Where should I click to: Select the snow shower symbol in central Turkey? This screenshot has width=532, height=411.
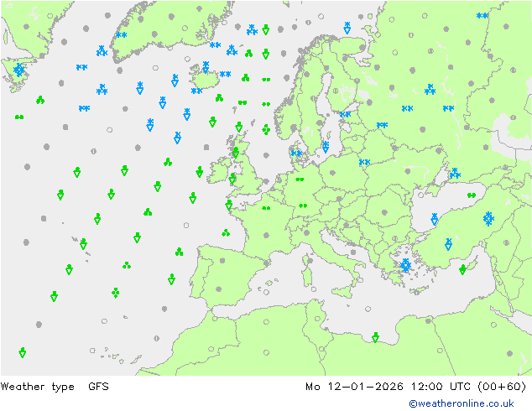(x=449, y=244)
